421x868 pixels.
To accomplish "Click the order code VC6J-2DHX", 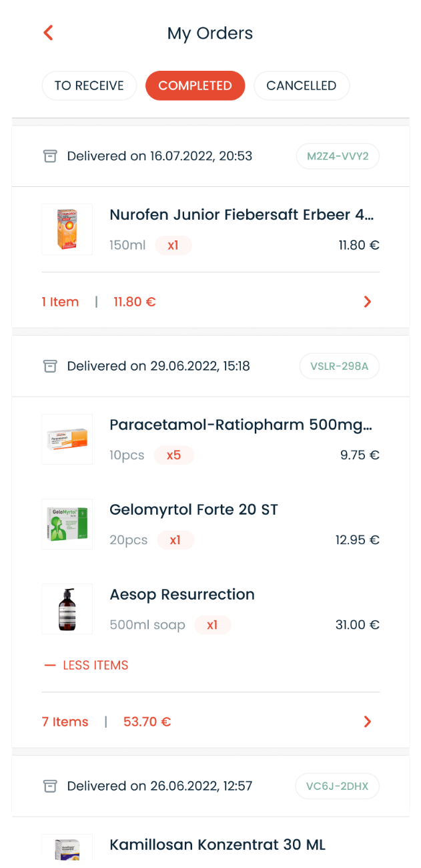I will click(x=337, y=786).
